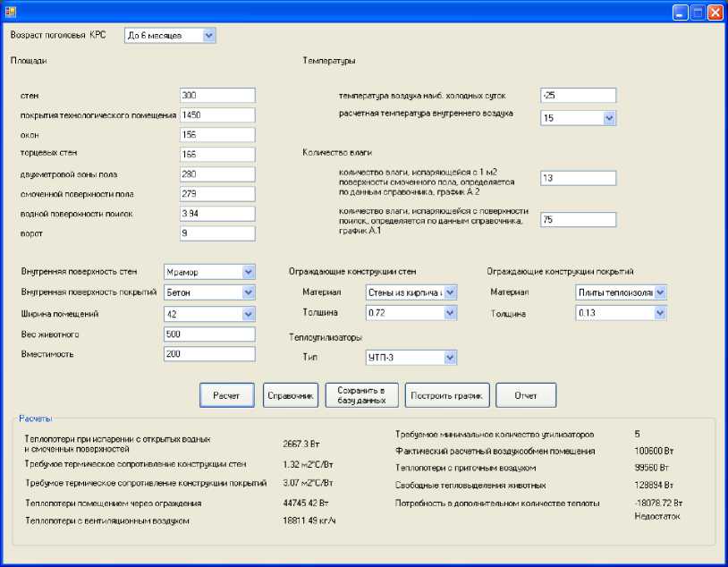Screen dimensions: 728x567
Task: Click 'Сохранить в базу данных' button
Action: coord(361,395)
